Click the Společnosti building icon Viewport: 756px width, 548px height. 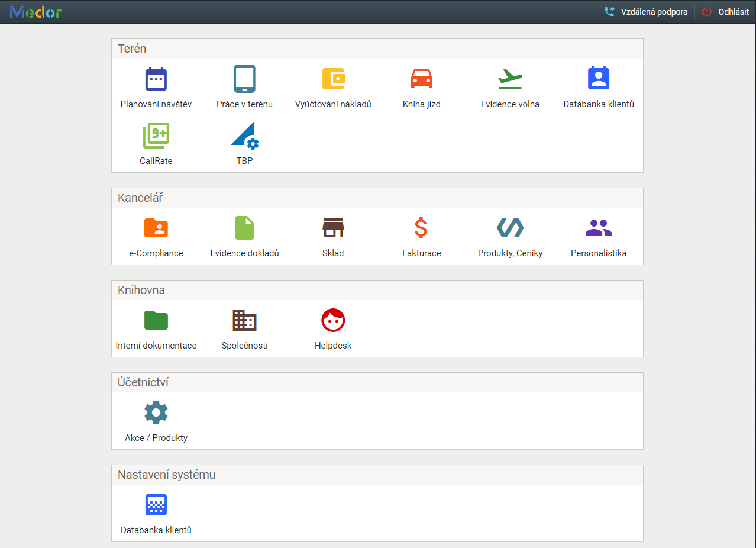[x=244, y=320]
